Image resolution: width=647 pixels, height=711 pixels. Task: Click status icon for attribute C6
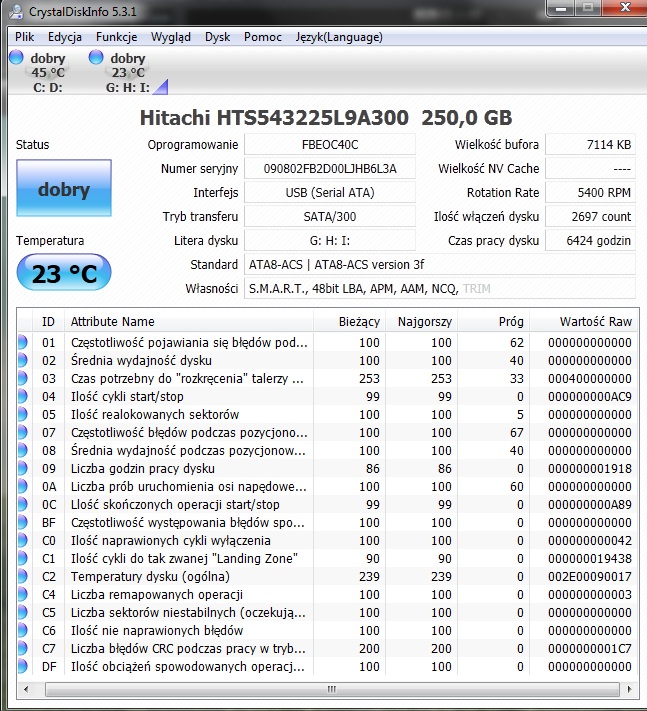tap(23, 630)
